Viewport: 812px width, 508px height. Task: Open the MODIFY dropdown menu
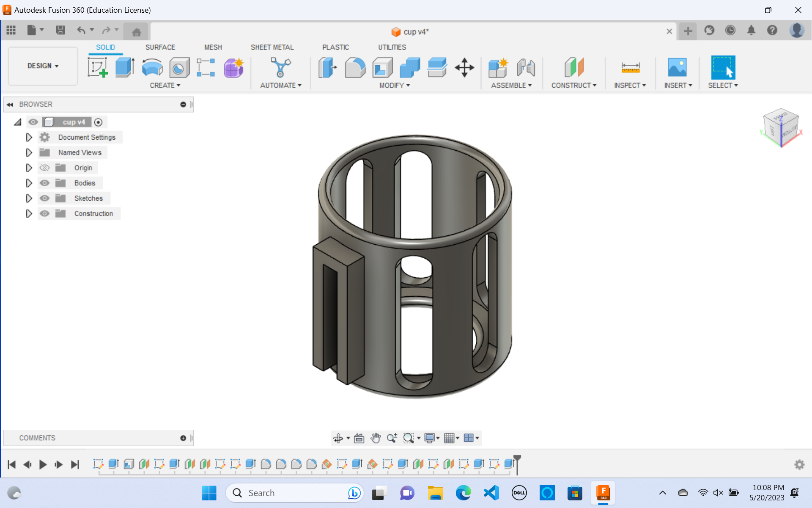(x=393, y=86)
